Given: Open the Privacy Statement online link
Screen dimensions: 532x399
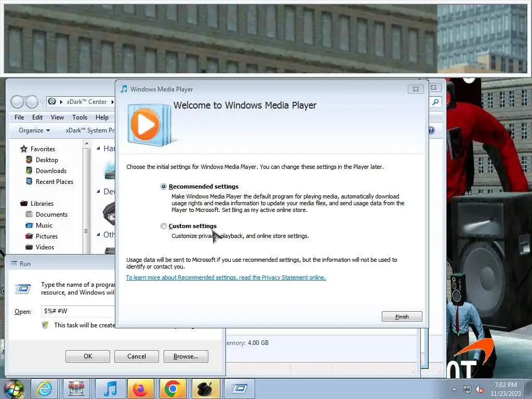Looking at the screenshot, I should click(x=226, y=277).
